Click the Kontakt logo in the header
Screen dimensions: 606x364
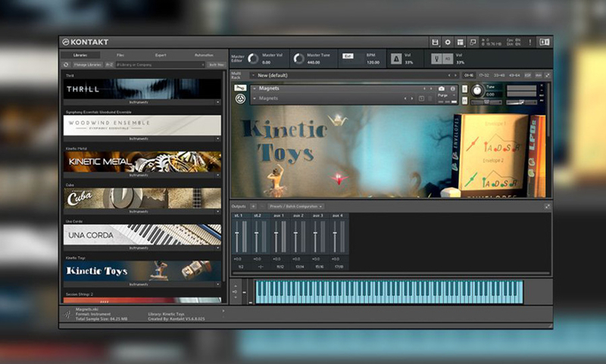click(x=85, y=42)
